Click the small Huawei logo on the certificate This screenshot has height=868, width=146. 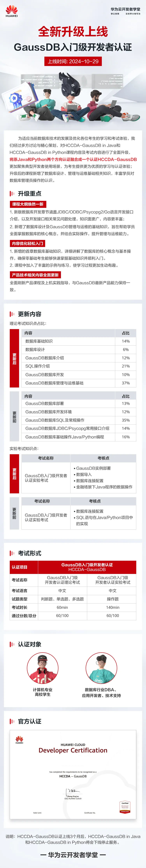pos(19,740)
